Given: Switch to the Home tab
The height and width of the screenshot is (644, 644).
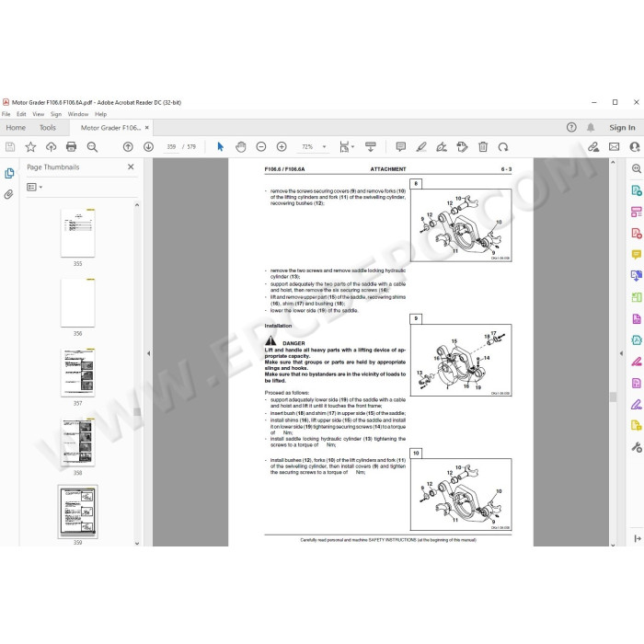Looking at the screenshot, I should pyautogui.click(x=16, y=128).
